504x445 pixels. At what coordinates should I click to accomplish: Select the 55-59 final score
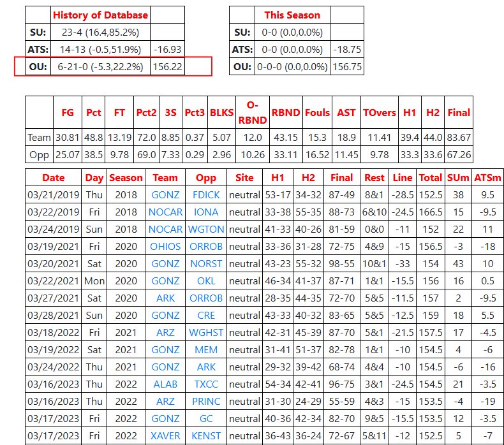341,401
